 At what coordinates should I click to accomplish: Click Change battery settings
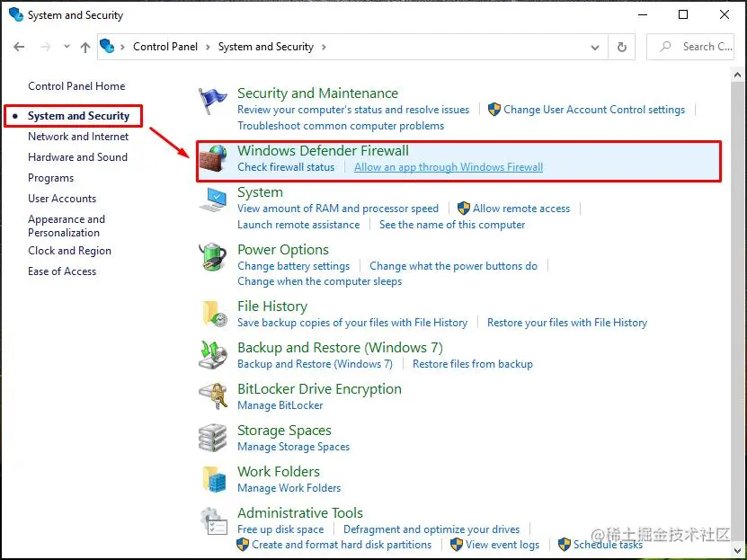293,266
